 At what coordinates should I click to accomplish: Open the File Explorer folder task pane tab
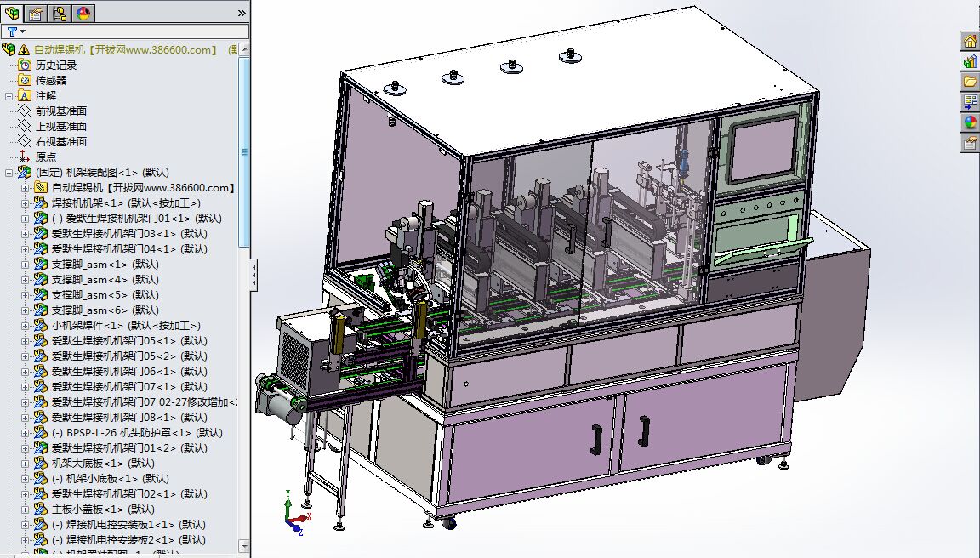tap(970, 81)
